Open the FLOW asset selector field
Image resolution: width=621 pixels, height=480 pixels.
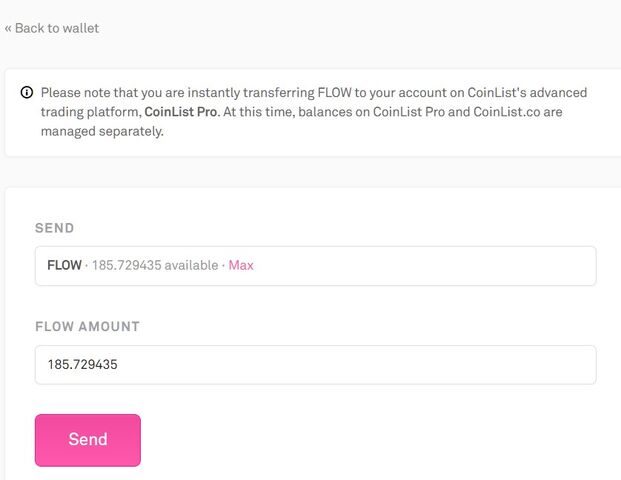tap(316, 266)
